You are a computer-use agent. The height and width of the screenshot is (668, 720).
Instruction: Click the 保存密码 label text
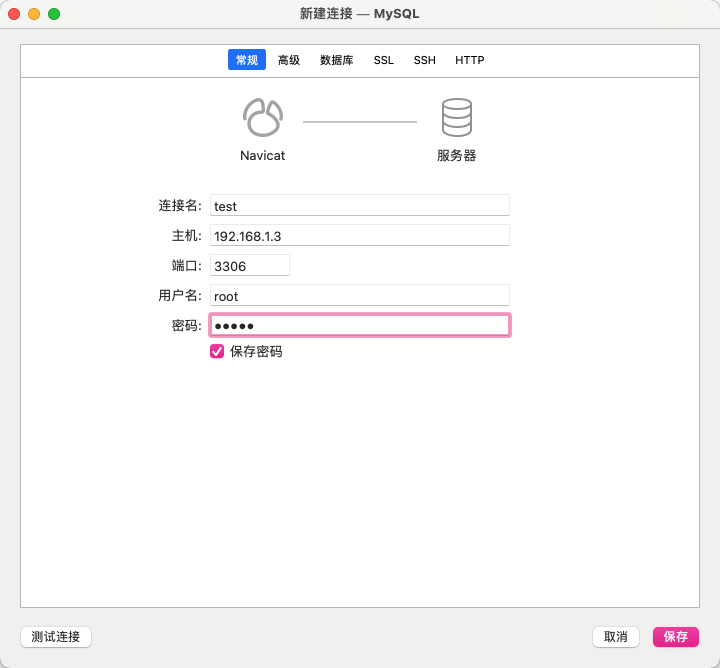(x=256, y=352)
